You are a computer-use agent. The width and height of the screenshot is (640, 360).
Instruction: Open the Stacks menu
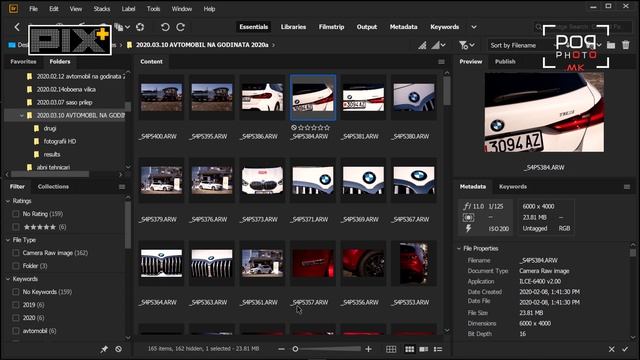(102, 9)
